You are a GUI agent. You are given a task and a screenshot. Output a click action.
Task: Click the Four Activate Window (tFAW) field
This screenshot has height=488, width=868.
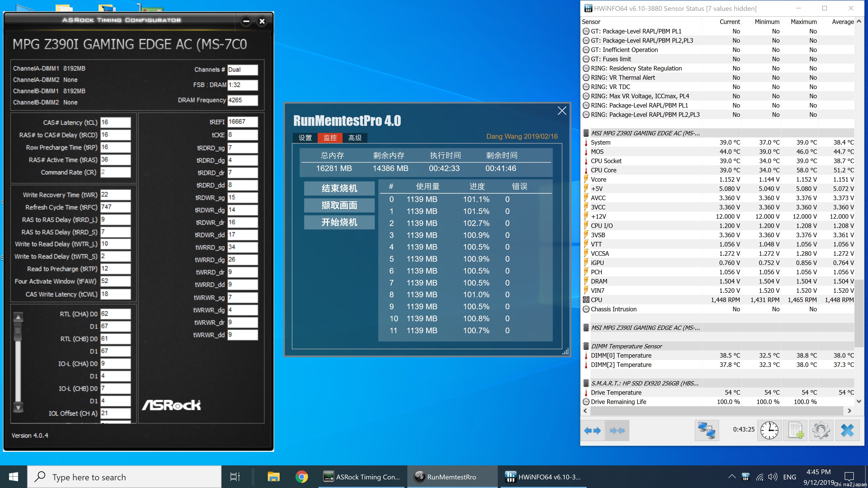click(116, 281)
